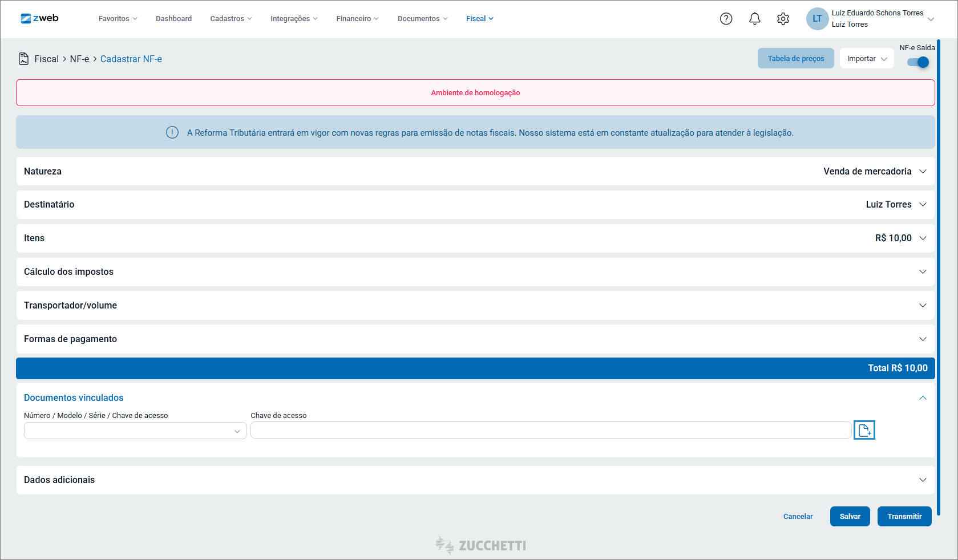Click the Cancelar link
The width and height of the screenshot is (958, 560).
coord(798,517)
